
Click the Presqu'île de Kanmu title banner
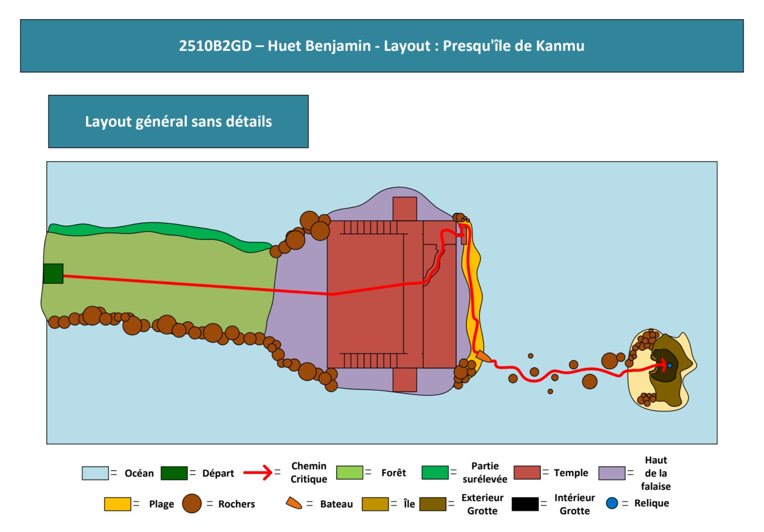382,46
